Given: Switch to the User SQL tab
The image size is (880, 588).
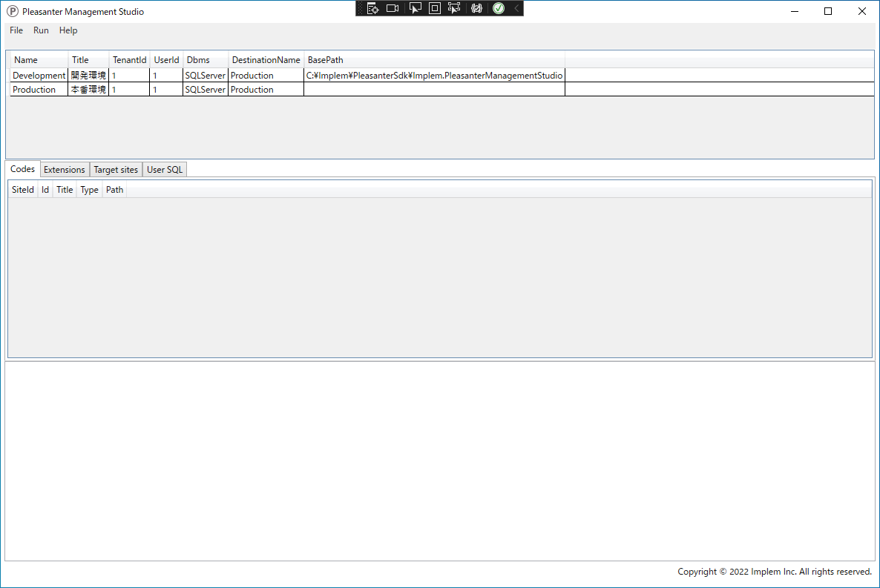Looking at the screenshot, I should click(165, 170).
